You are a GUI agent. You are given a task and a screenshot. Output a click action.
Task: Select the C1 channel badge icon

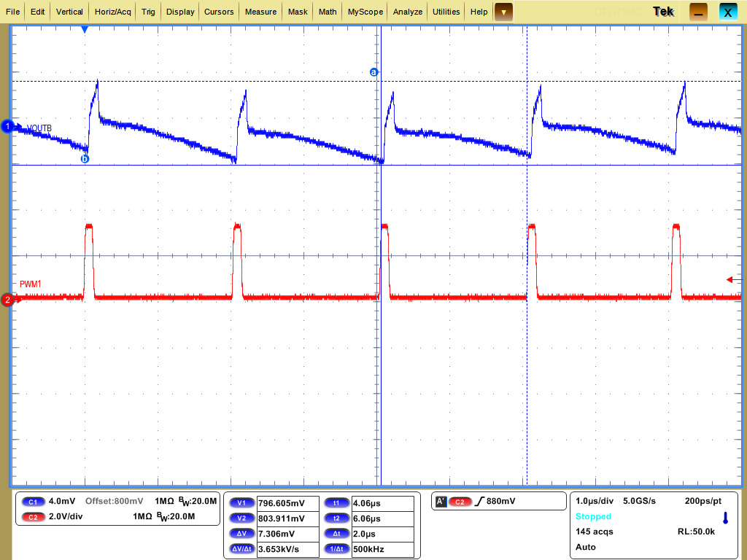pyautogui.click(x=32, y=502)
